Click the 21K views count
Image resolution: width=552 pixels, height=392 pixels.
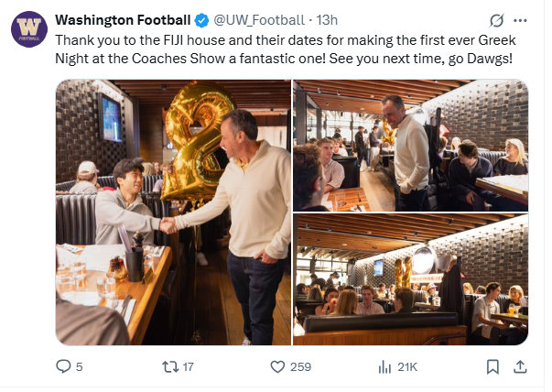[x=407, y=366]
